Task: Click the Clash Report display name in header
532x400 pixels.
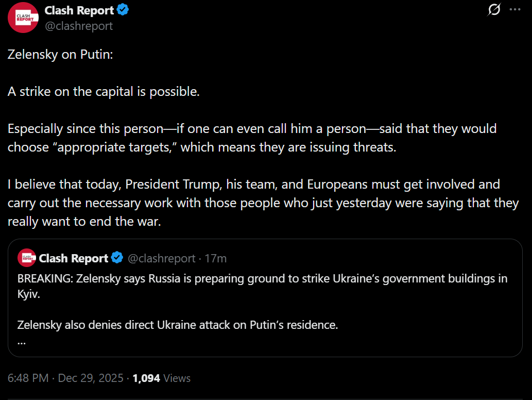Action: [79, 10]
